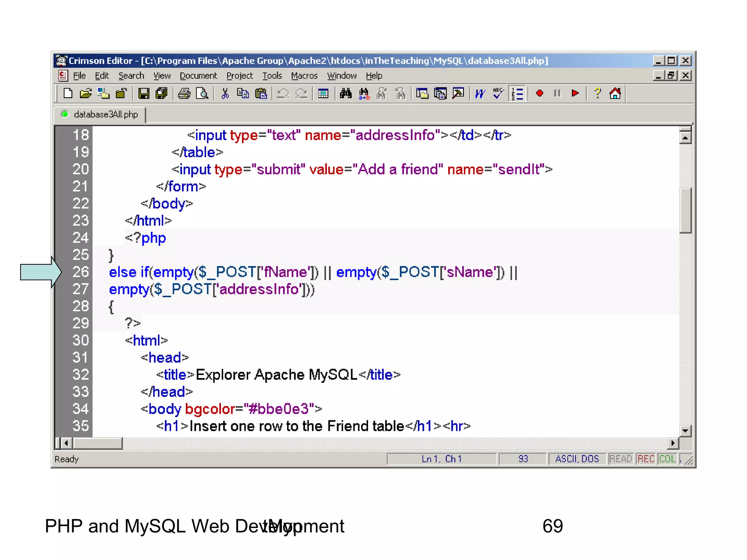Toggle the Project window icon

click(440, 94)
